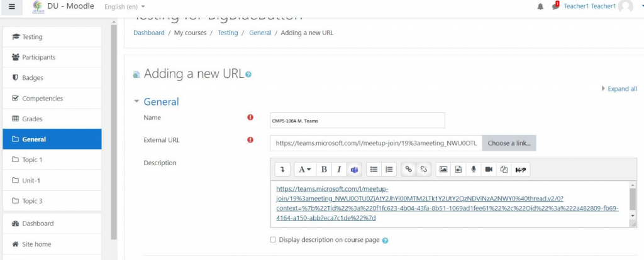Viewport: 644px width, 260px height.
Task: Click the Choose a link button
Action: point(509,143)
